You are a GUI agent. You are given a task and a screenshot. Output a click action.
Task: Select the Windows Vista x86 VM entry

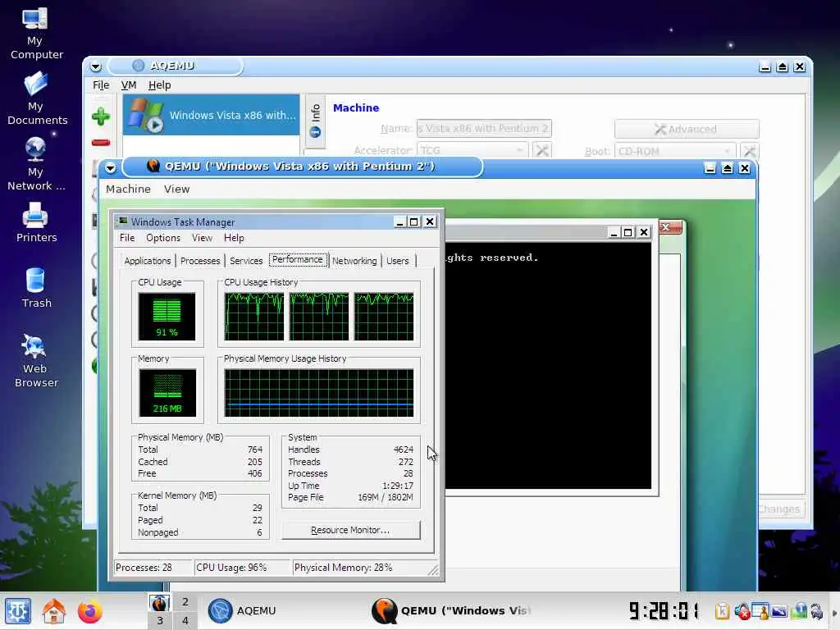click(211, 115)
